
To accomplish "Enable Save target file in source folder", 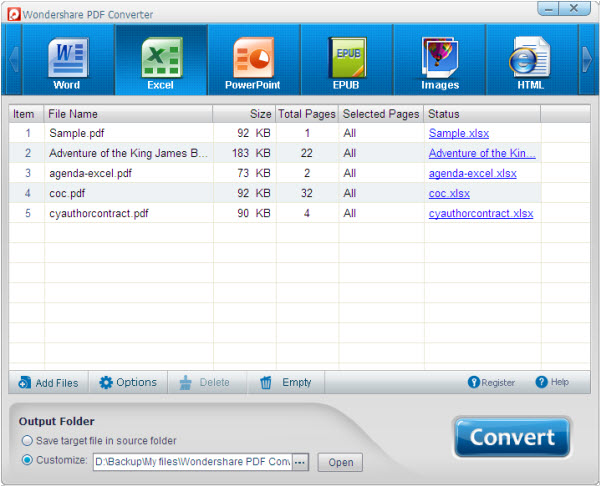I will point(27,441).
